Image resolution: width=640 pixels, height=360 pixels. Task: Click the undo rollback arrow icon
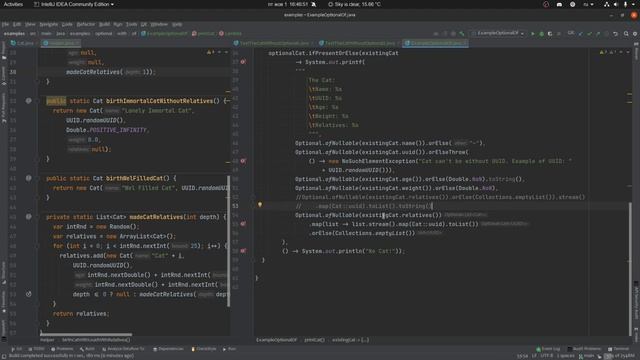[x=616, y=33]
